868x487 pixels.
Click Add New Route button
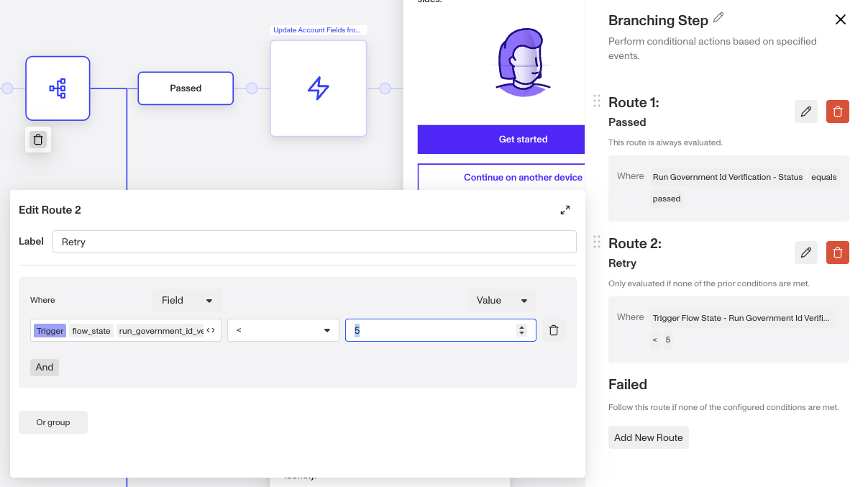point(649,437)
